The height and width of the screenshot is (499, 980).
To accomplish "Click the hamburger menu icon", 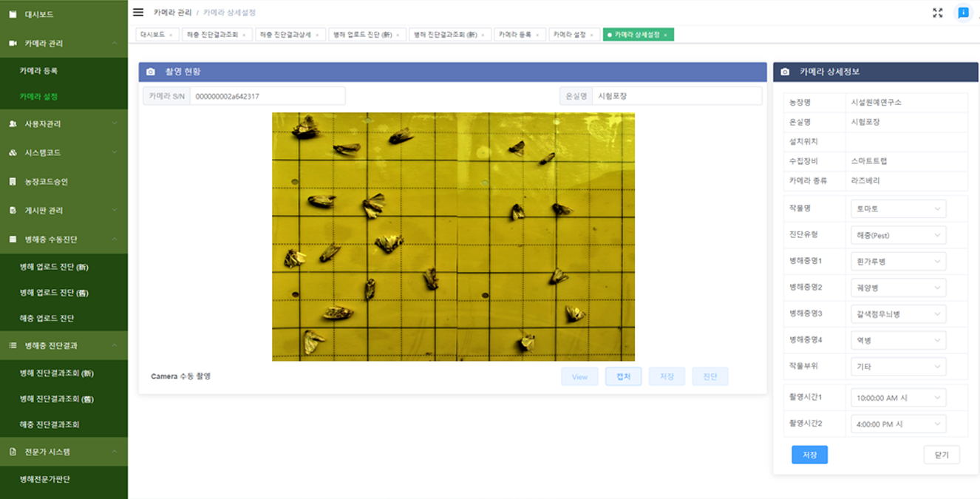I will [x=138, y=13].
